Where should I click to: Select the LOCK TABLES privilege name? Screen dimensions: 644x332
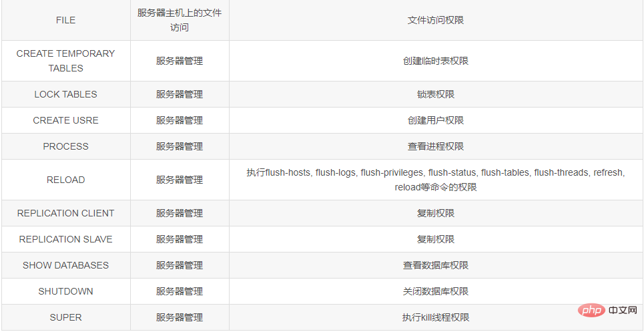click(x=65, y=94)
